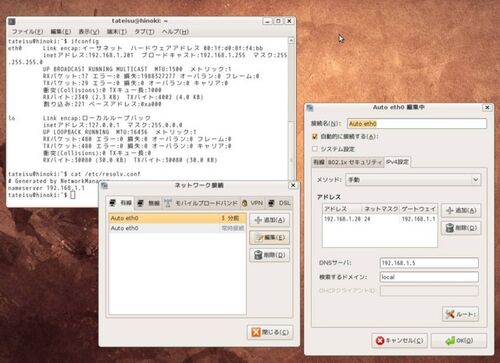
Task: Click the 閉じる(C) button
Action: tap(270, 332)
